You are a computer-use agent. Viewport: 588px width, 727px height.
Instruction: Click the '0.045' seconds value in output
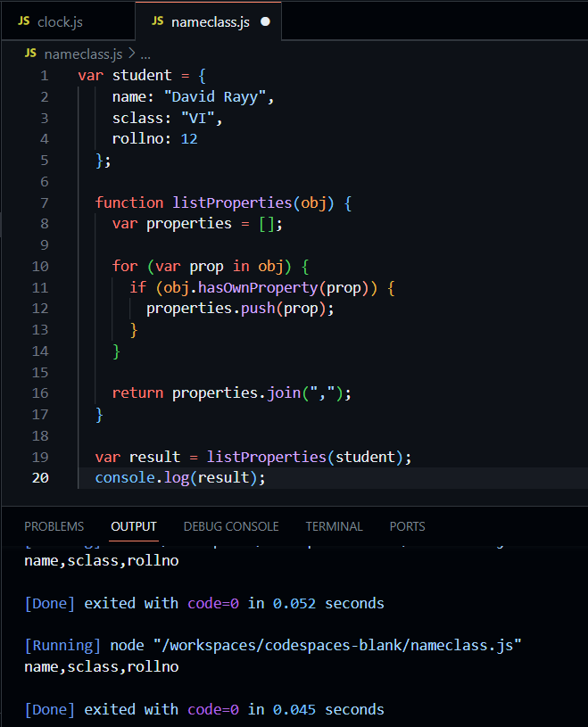294,710
